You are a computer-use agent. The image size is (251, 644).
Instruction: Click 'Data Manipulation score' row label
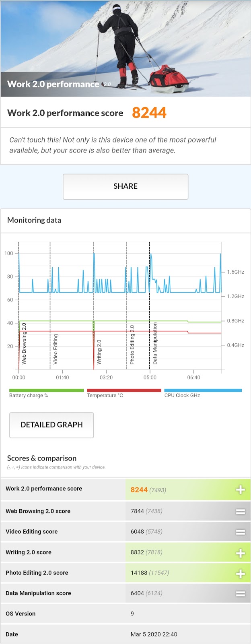click(38, 593)
